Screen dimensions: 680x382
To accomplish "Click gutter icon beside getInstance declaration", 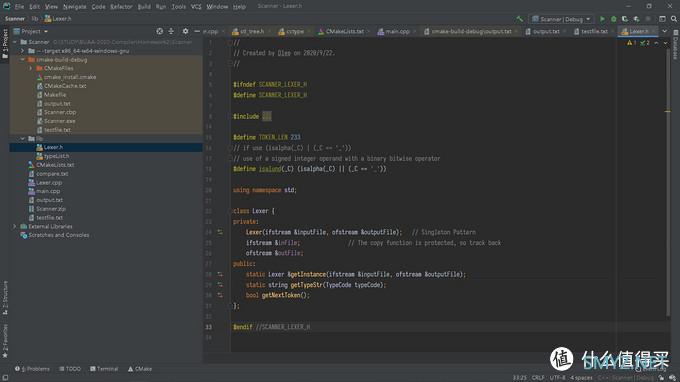I will (220, 274).
